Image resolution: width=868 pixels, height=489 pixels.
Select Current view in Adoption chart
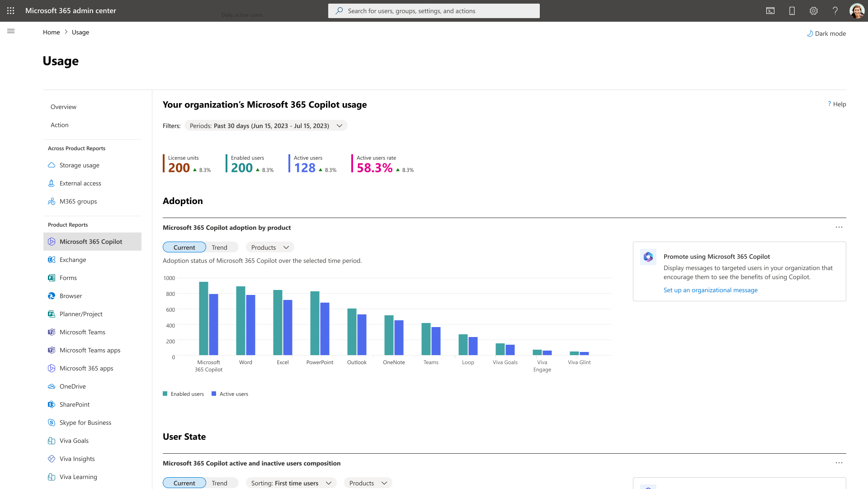[184, 247]
